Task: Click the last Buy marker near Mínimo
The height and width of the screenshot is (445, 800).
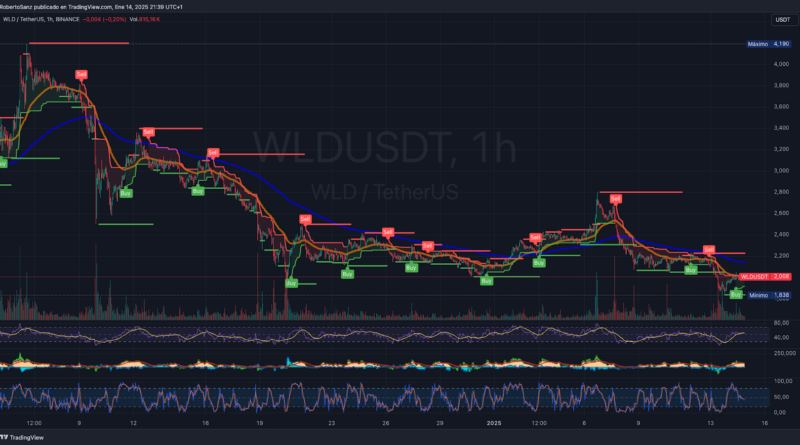Action: click(x=736, y=295)
